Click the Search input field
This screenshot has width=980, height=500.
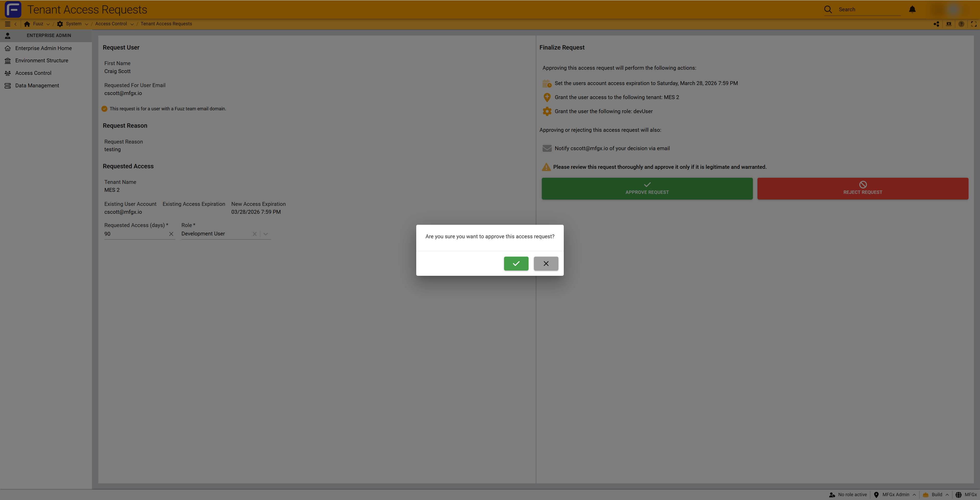click(869, 9)
